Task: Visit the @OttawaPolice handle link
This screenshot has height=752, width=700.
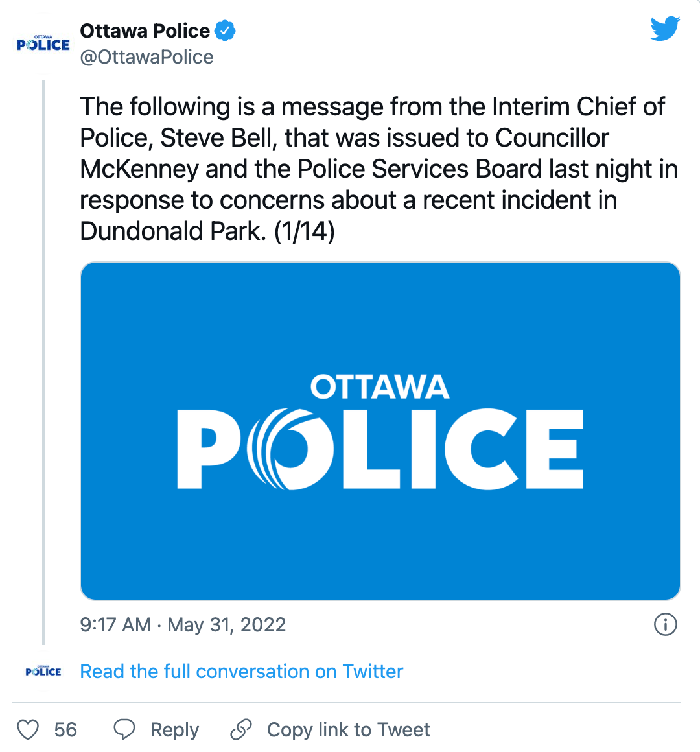Action: point(146,57)
